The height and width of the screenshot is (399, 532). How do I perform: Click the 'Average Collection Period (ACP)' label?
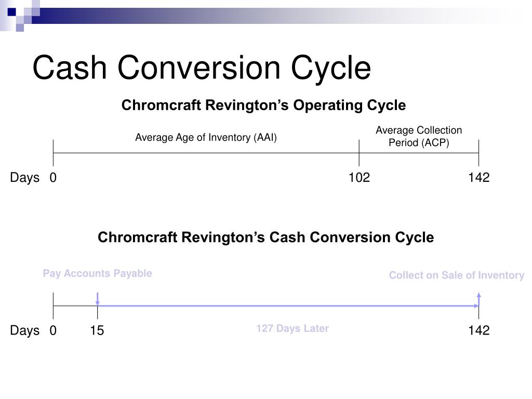coord(419,137)
